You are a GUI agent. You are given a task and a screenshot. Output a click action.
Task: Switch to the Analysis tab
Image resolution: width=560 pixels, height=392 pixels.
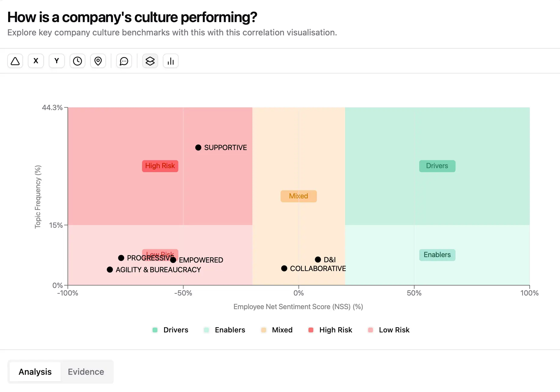(x=35, y=372)
